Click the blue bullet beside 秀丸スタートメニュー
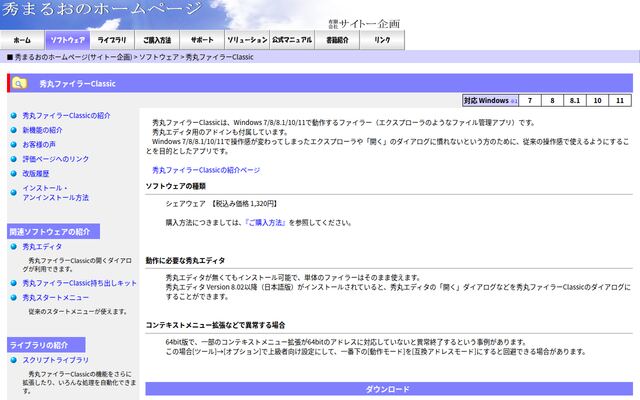640x400 pixels. 13,298
